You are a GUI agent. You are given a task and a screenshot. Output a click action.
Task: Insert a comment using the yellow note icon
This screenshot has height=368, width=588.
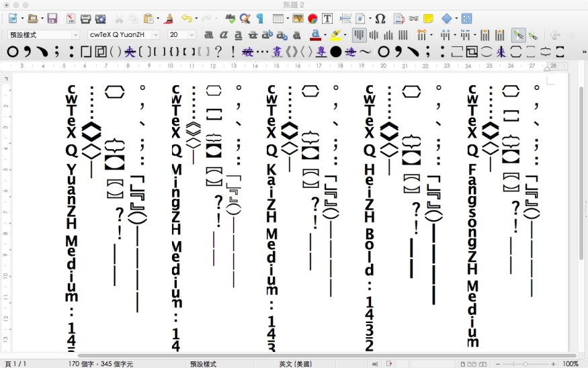click(428, 19)
